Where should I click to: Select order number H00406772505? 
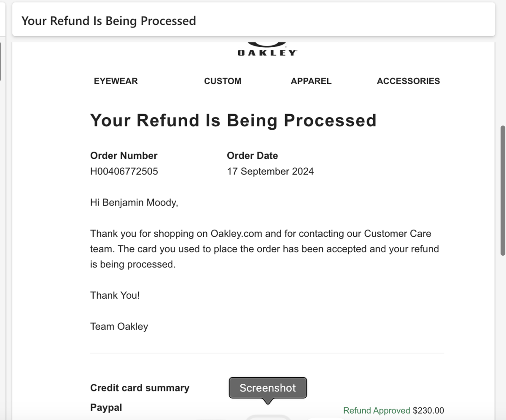124,171
